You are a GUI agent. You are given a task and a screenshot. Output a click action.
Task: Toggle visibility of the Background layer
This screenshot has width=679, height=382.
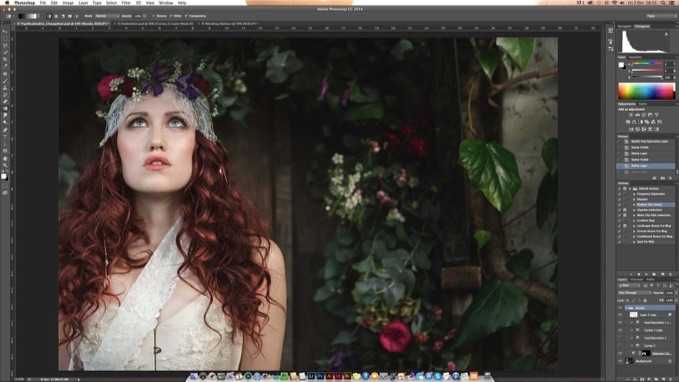click(x=620, y=361)
